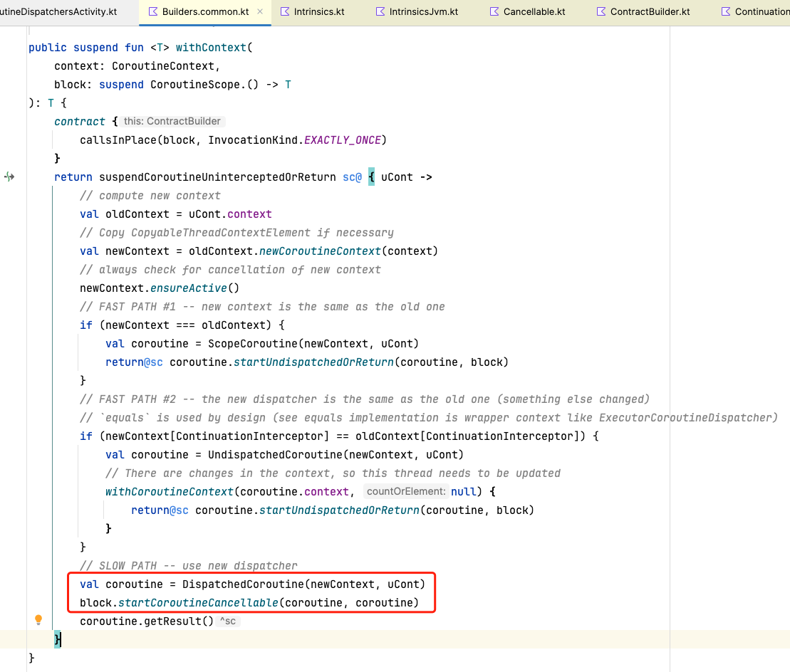Click the suspend function call gutter icon
This screenshot has height=672, width=790.
[x=9, y=177]
